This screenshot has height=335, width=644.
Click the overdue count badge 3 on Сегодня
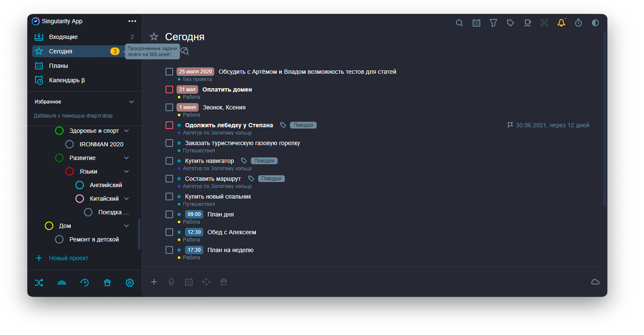(x=115, y=51)
